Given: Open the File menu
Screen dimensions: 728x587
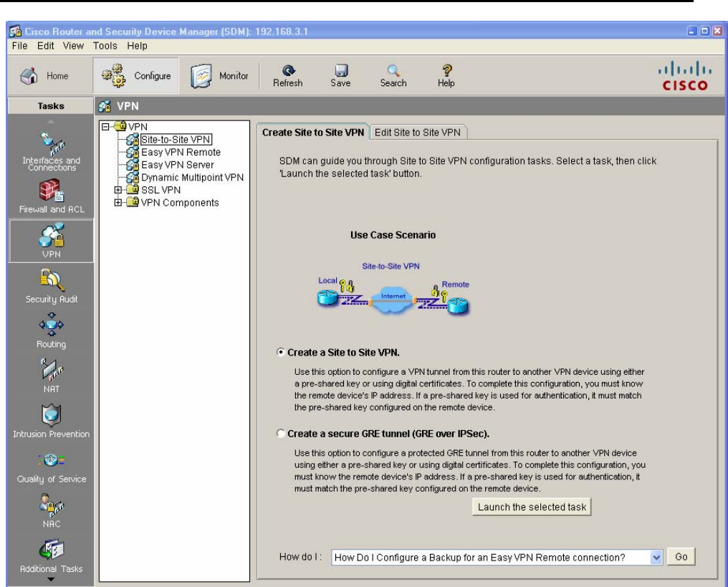Looking at the screenshot, I should [19, 46].
